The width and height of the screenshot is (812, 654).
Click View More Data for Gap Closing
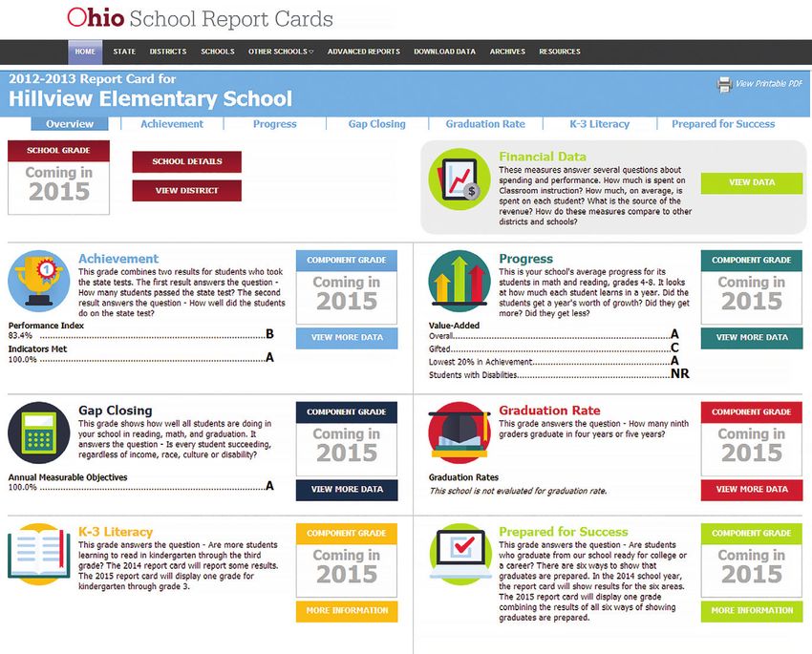click(347, 490)
